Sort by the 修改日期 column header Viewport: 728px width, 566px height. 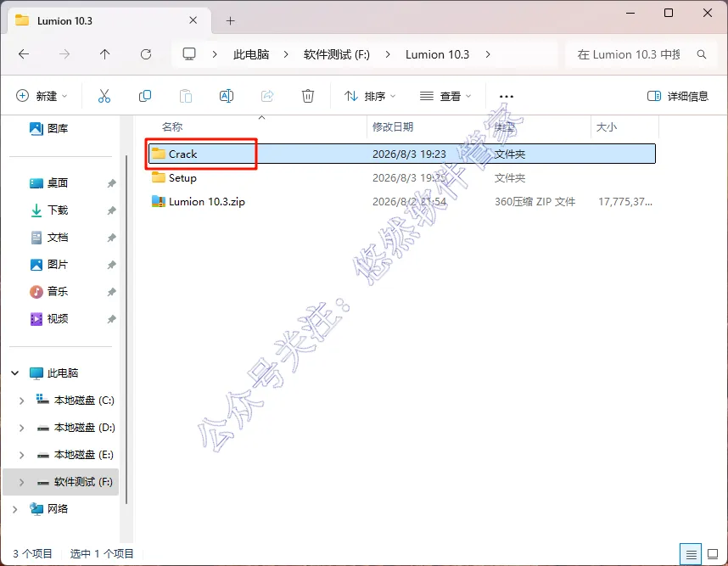(x=393, y=126)
